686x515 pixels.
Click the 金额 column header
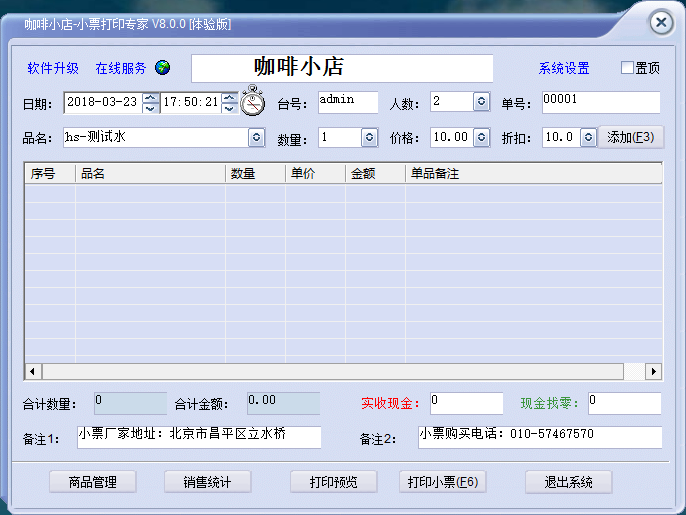tap(375, 174)
